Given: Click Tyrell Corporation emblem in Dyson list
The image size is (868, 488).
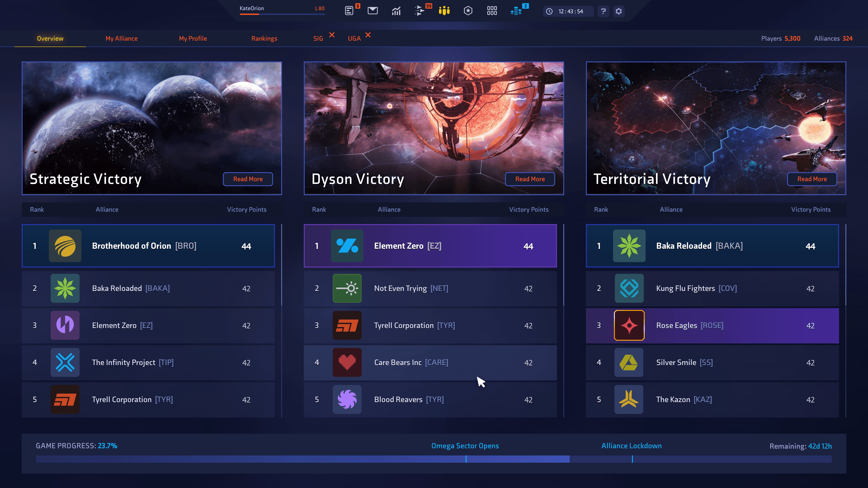Looking at the screenshot, I should (347, 325).
